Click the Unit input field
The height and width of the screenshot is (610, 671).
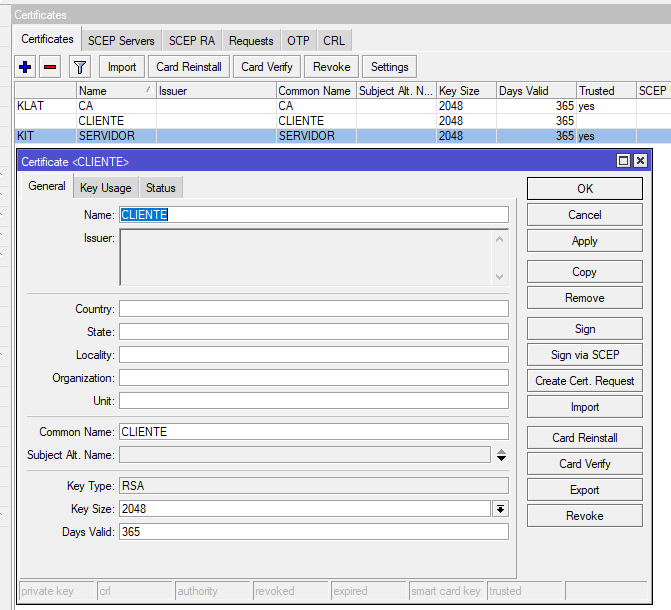(314, 401)
